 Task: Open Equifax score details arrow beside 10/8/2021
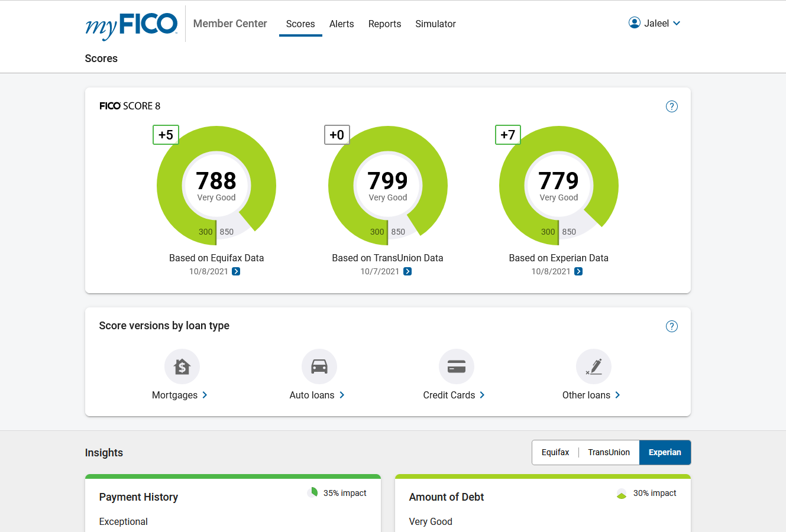pos(236,271)
